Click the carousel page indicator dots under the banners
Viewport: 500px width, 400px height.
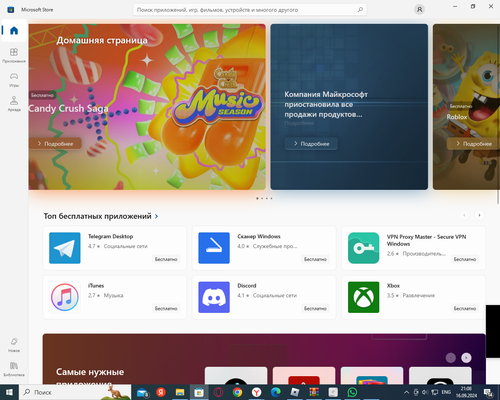264,198
